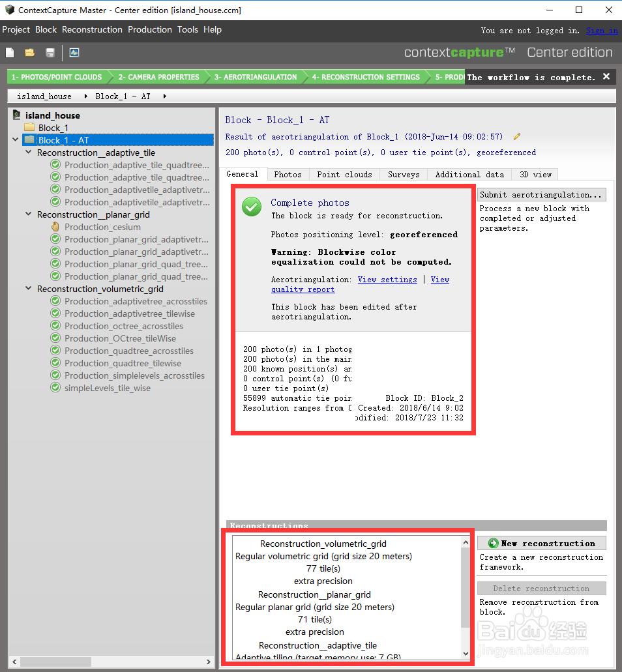Open the View settings link
Screen dimensions: 622x672
[x=387, y=280]
